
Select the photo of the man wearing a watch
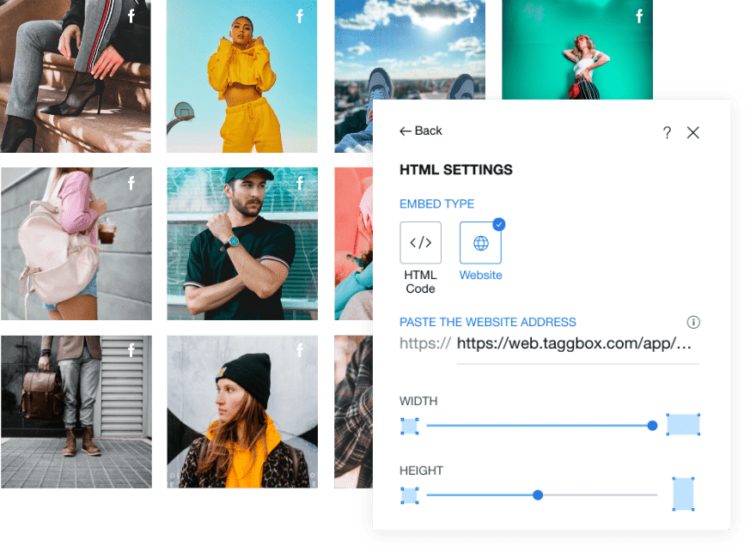pyautogui.click(x=241, y=243)
